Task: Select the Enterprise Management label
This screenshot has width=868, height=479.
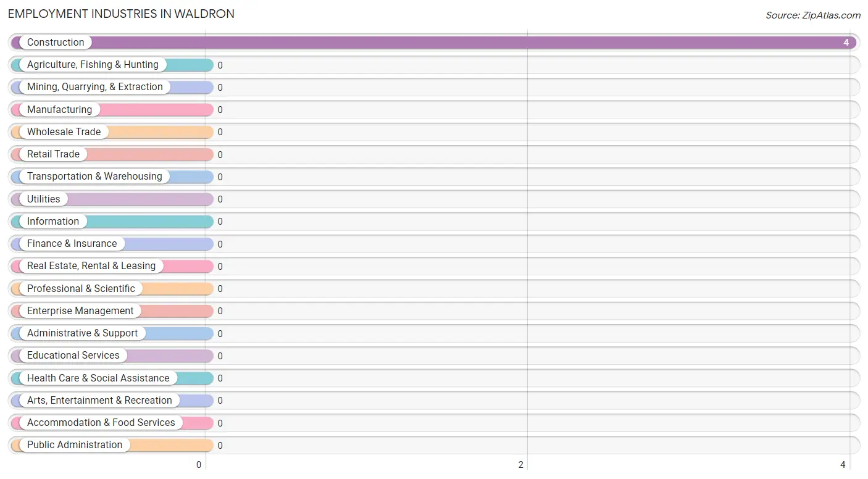Action: (80, 311)
